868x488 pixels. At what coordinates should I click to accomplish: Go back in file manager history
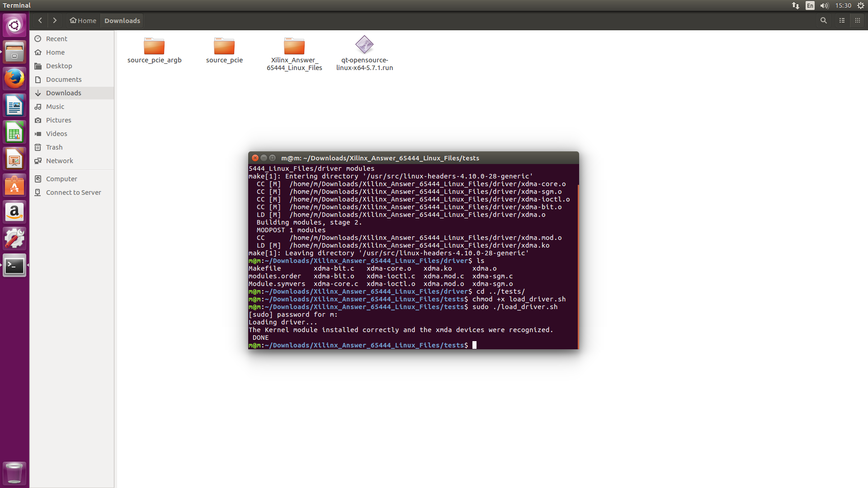tap(40, 20)
